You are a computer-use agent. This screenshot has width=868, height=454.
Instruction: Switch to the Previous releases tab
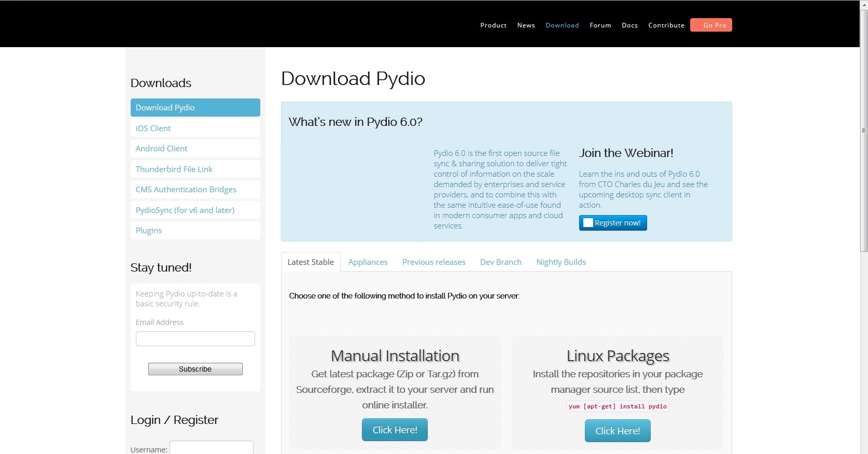pyautogui.click(x=433, y=262)
